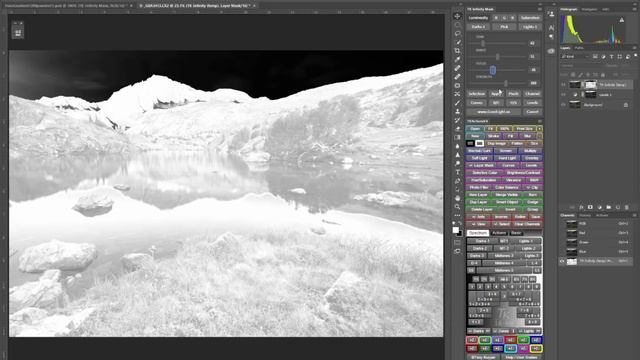
Task: Open the Spectrum tab in the TK panel
Action: pyautogui.click(x=478, y=233)
